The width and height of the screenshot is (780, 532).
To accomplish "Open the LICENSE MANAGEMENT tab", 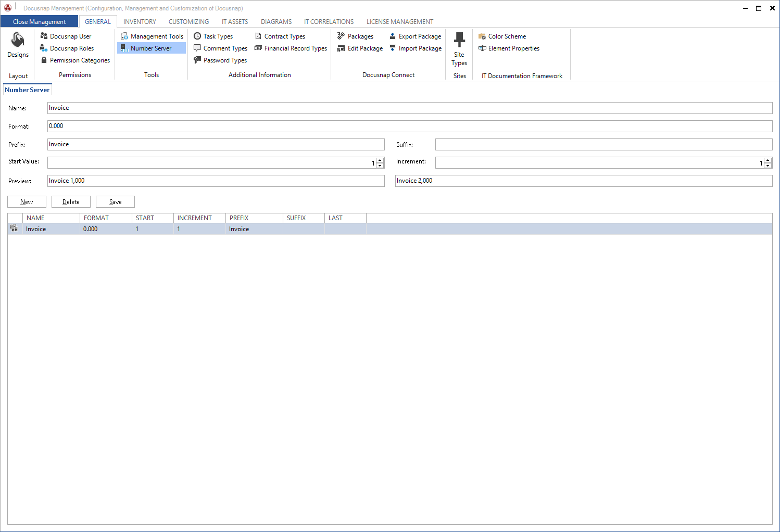I will [x=400, y=21].
